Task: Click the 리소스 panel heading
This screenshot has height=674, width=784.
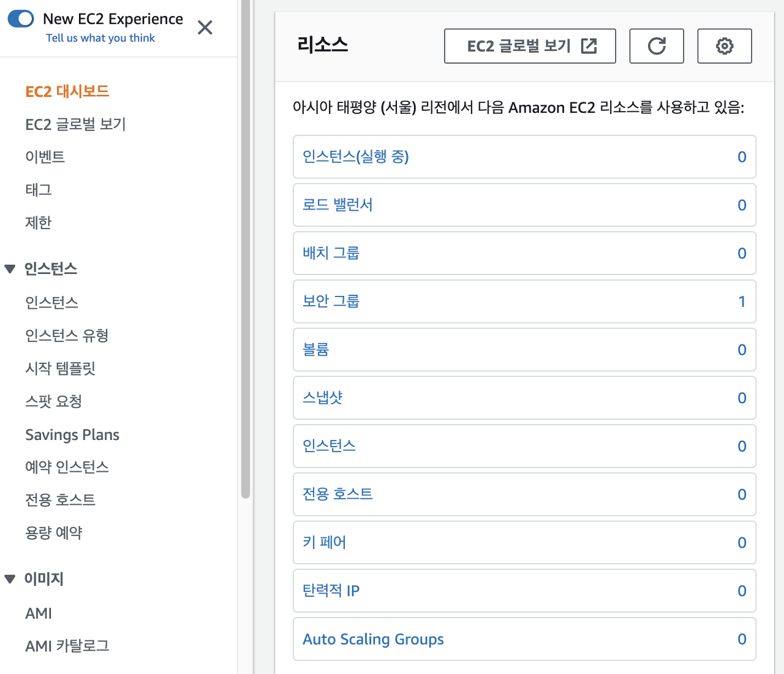Action: (322, 45)
